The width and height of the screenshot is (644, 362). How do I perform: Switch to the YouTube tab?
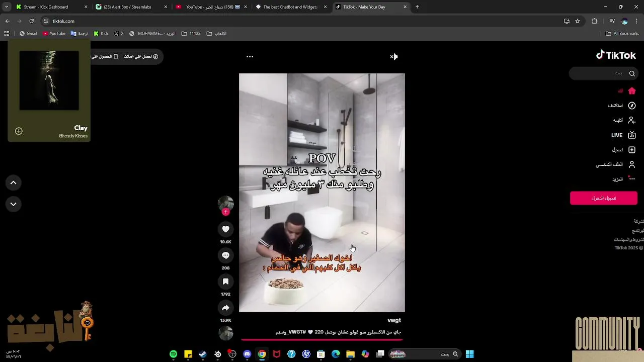point(211,7)
